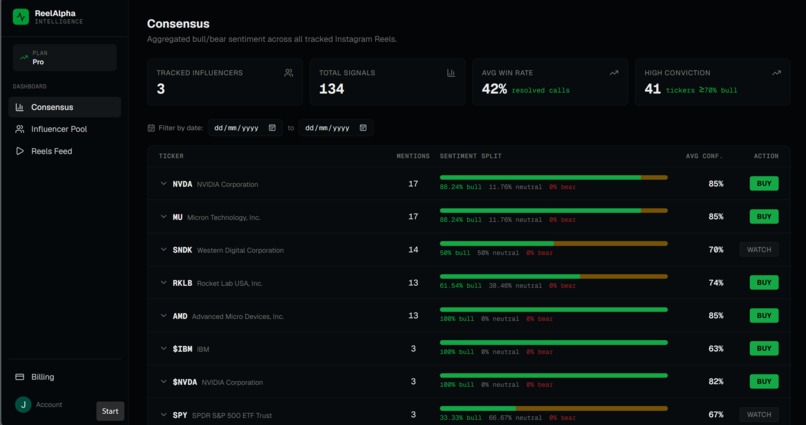Image resolution: width=806 pixels, height=425 pixels.
Task: Click the SENTIMENT SPLIT column header
Action: click(x=470, y=156)
